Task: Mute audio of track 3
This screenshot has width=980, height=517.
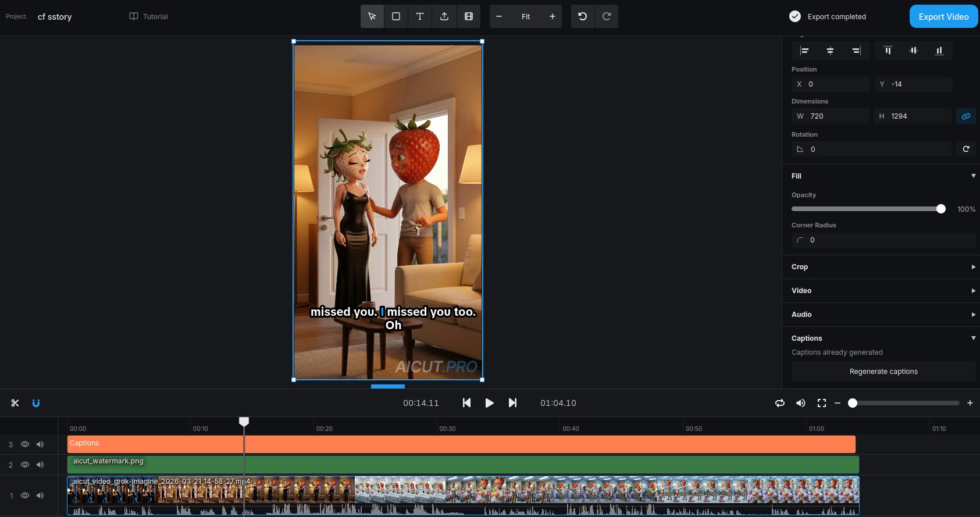Action: [x=40, y=444]
